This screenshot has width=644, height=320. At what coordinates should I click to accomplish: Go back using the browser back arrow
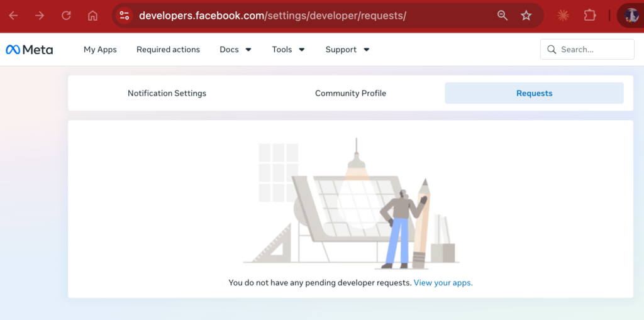14,16
